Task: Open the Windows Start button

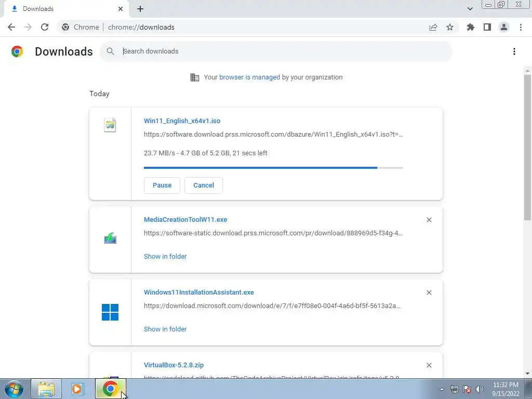Action: click(14, 389)
